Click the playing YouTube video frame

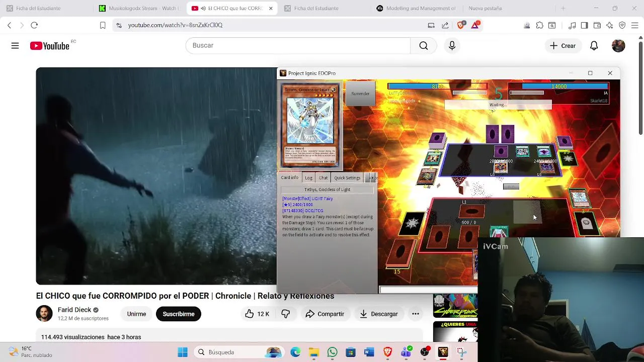click(x=156, y=176)
